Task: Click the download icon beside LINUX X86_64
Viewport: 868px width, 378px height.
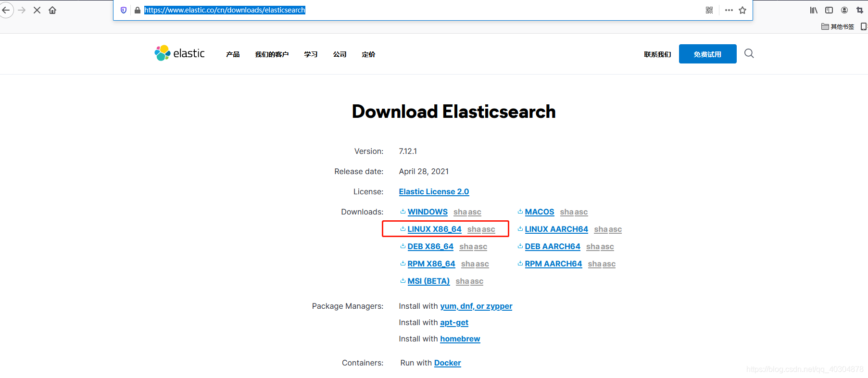Action: [403, 228]
